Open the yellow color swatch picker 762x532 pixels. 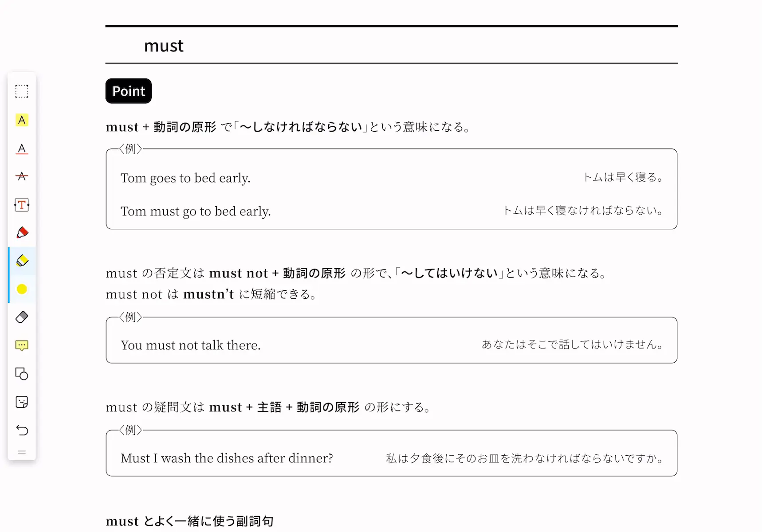22,289
